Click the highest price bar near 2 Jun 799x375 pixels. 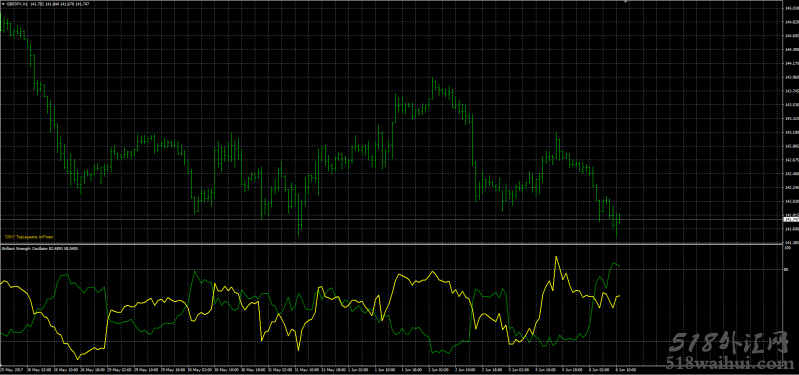433,88
